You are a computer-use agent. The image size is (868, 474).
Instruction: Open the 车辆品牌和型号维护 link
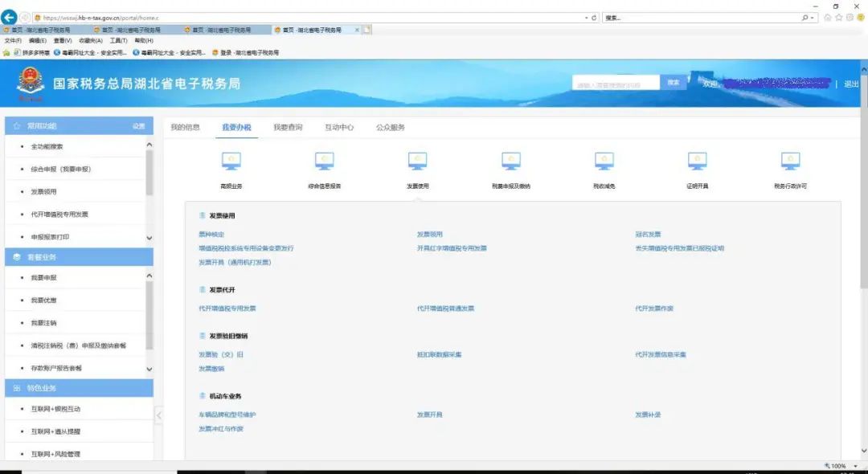pos(227,415)
